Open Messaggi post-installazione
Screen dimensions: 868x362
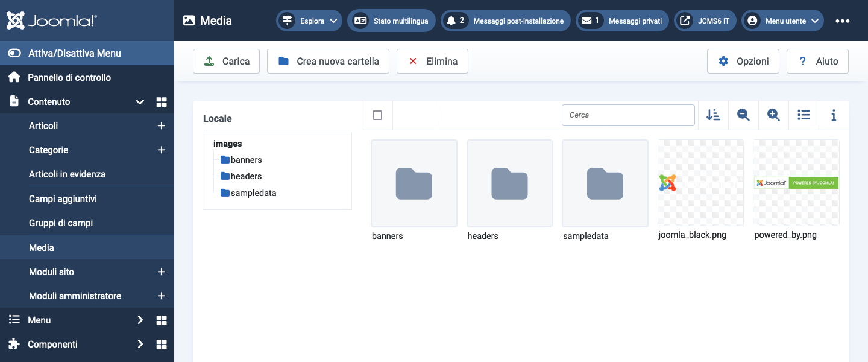click(x=506, y=21)
